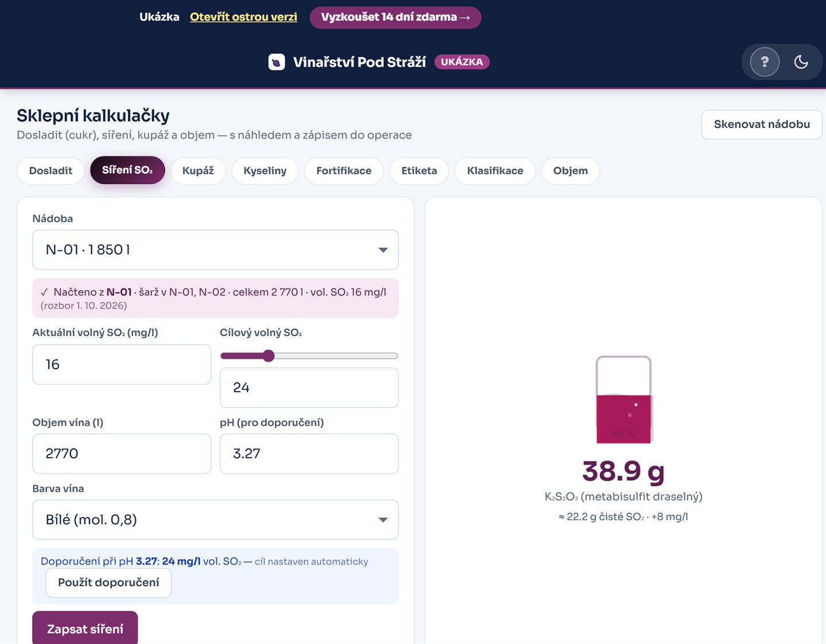This screenshot has height=644, width=826.
Task: Open the live version link
Action: [x=243, y=17]
